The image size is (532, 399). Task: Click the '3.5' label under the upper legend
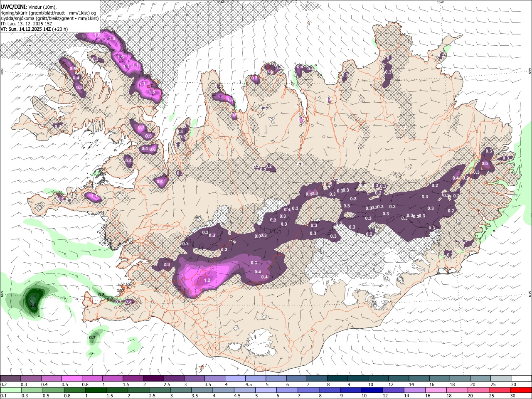207,384
